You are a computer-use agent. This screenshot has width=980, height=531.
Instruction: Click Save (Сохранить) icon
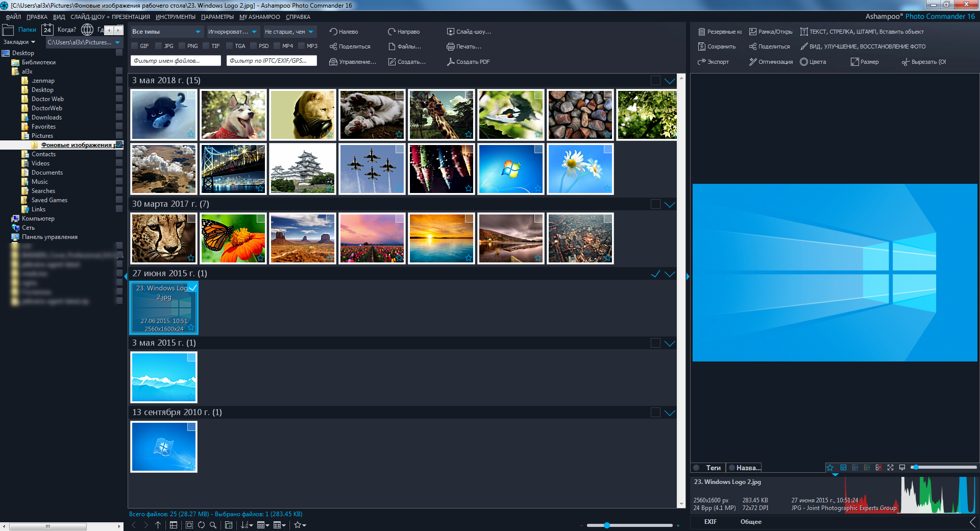(x=702, y=46)
